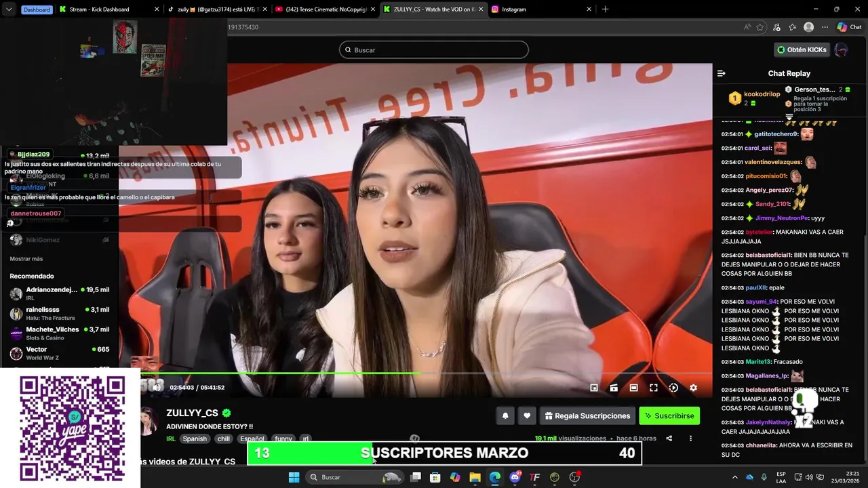Open Microsoft Edge from taskbar
Image resolution: width=868 pixels, height=488 pixels.
tap(495, 477)
